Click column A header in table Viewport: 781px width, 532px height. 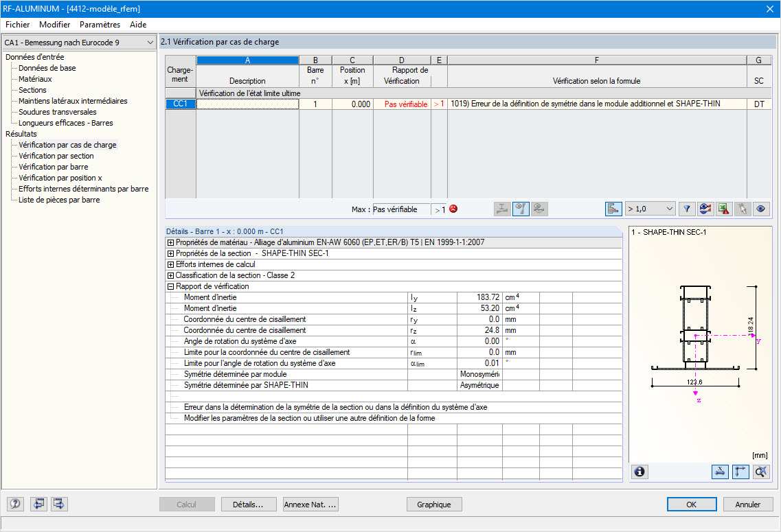tap(247, 60)
